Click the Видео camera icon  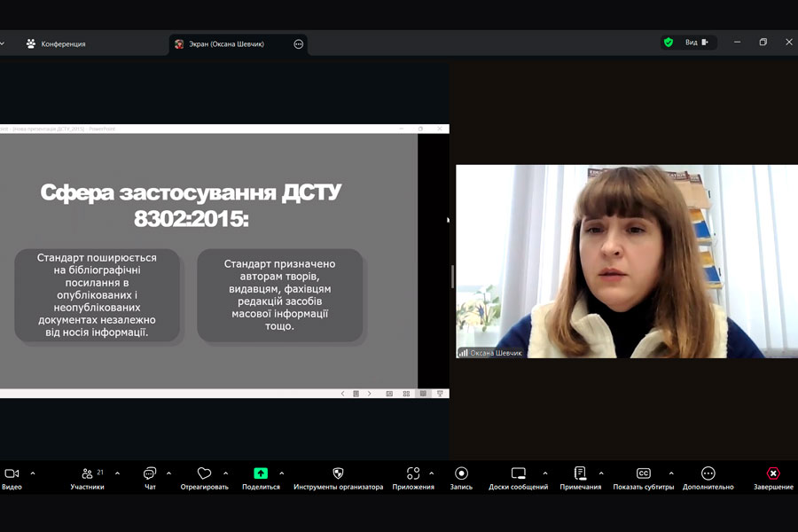point(12,473)
